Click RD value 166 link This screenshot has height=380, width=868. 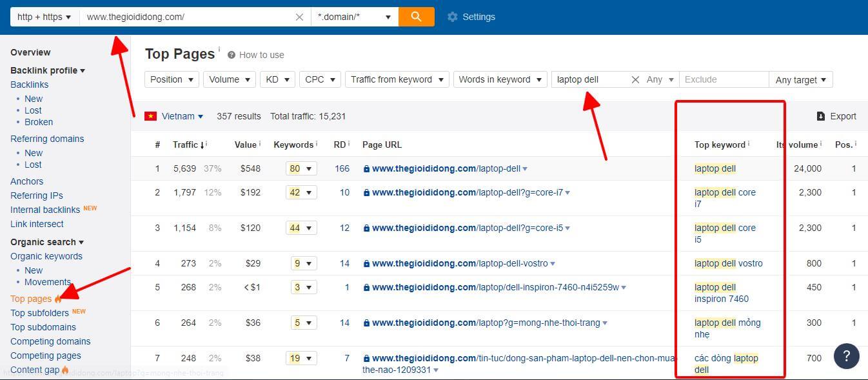click(x=342, y=168)
